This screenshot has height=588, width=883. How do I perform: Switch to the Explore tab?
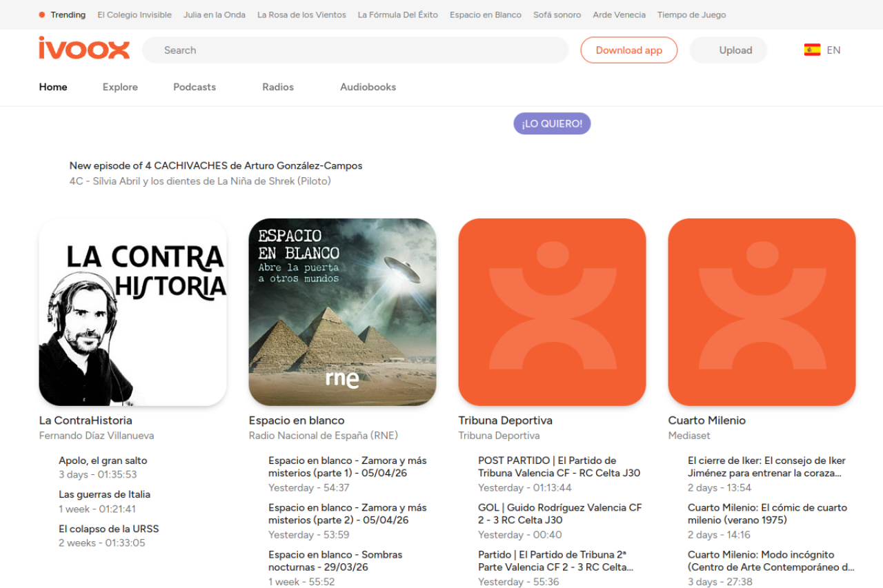[120, 87]
